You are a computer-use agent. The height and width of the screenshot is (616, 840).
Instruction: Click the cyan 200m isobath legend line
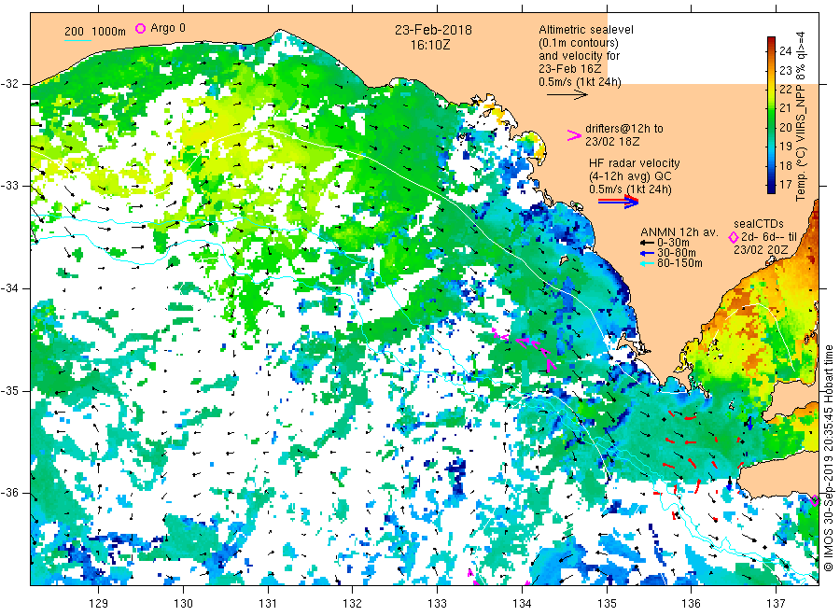point(77,40)
